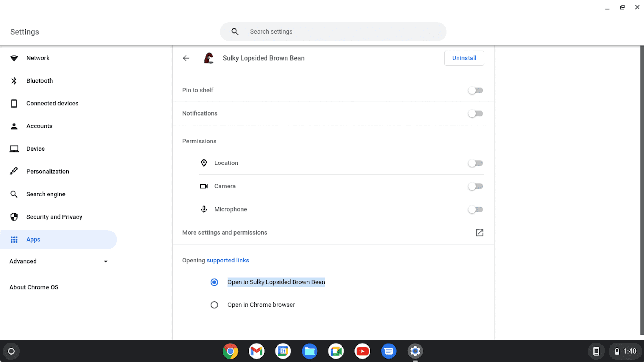
Task: Click the back arrow to return
Action: (185, 58)
